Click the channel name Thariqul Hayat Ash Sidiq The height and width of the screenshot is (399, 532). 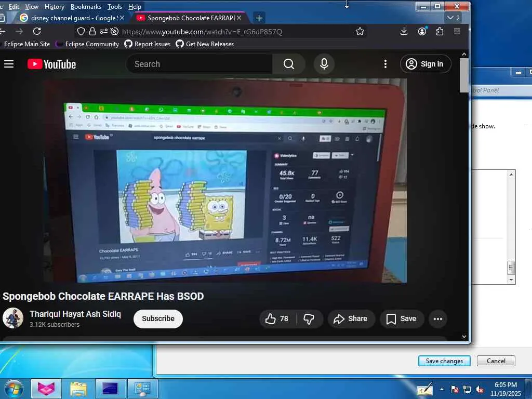pyautogui.click(x=75, y=314)
